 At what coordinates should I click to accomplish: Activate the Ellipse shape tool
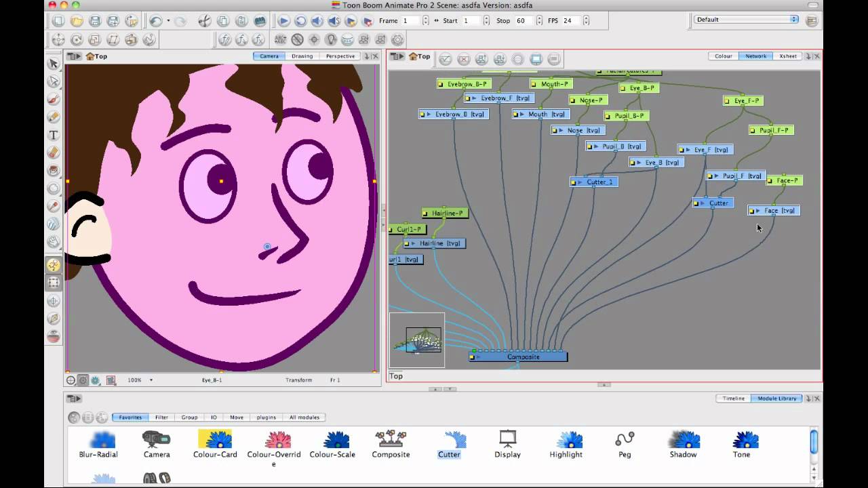tap(54, 188)
